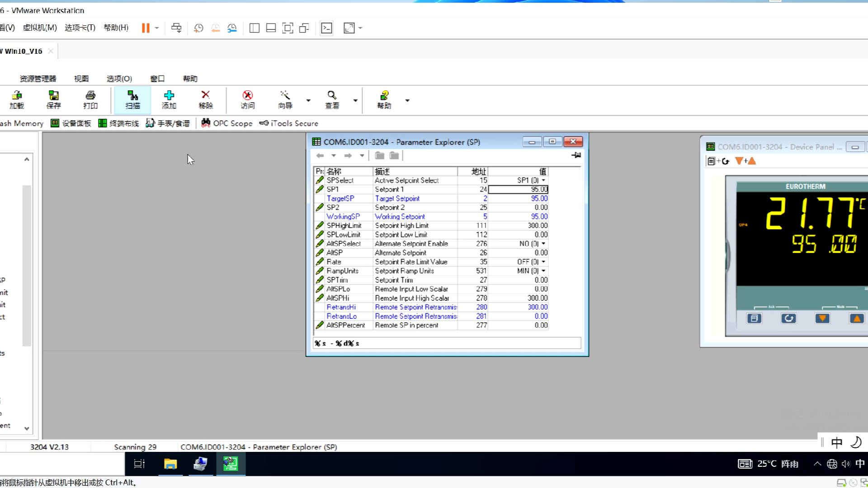Image resolution: width=868 pixels, height=488 pixels.
Task: Open the Wizard (向导) dropdown arrow
Action: (x=308, y=100)
